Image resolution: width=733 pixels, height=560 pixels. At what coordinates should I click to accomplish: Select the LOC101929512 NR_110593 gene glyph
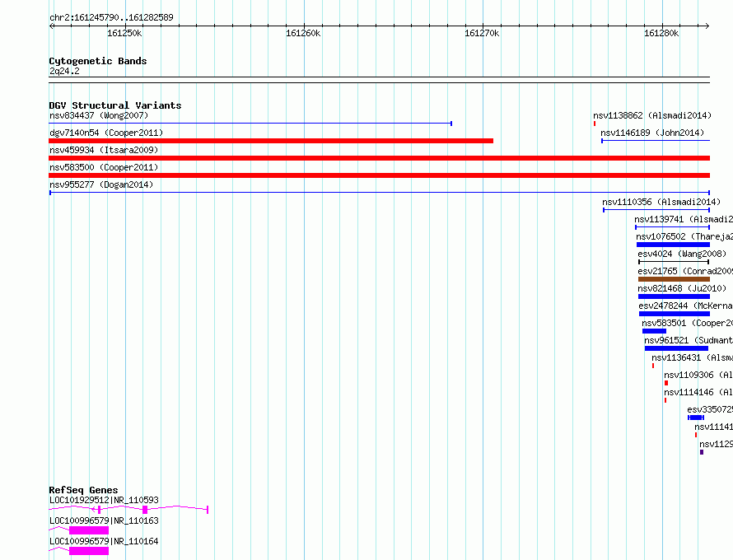click(x=128, y=510)
